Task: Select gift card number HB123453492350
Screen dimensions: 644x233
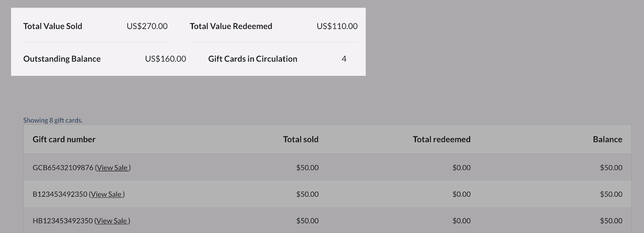Action: point(63,221)
